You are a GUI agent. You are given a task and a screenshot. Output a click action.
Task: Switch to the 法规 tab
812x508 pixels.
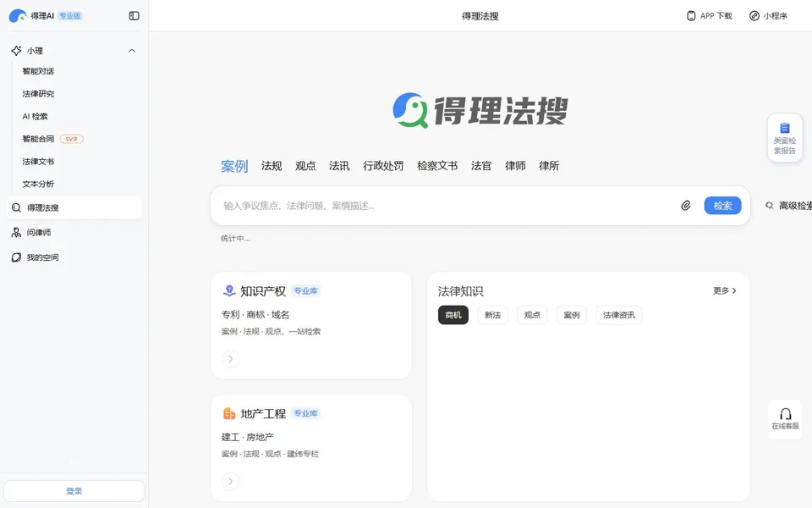[x=272, y=166]
